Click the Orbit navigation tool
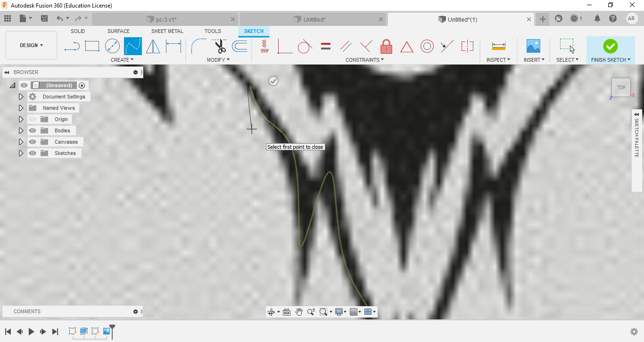The width and height of the screenshot is (644, 342). 271,312
